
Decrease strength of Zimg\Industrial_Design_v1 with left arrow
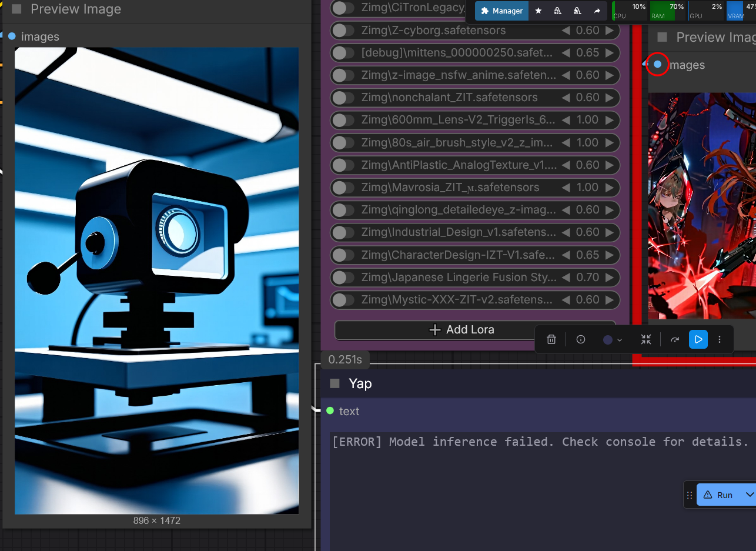click(x=566, y=232)
